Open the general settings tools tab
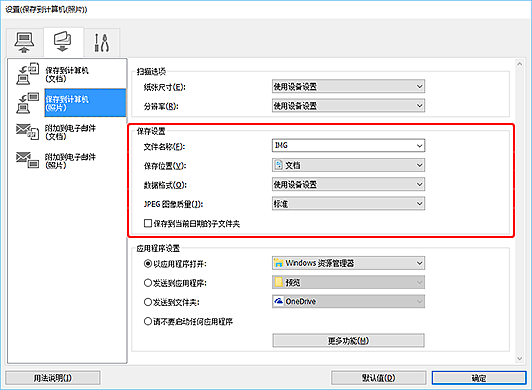Screen dimensions: 532x390 click(102, 42)
